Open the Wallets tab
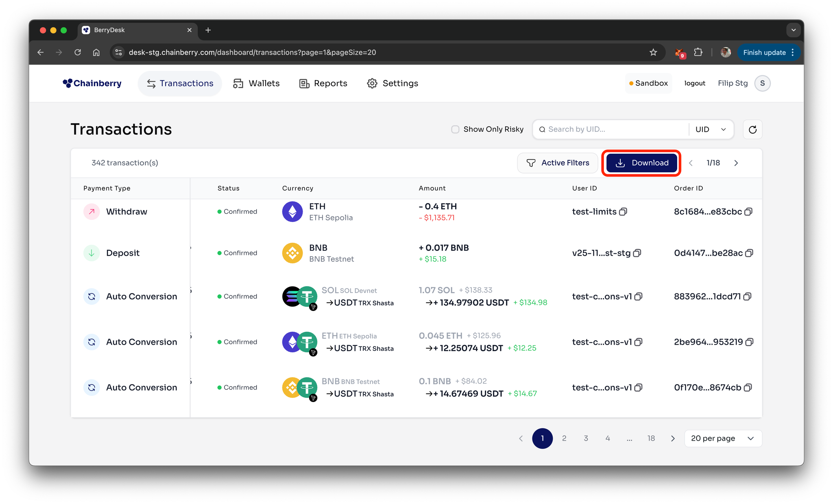 click(256, 83)
